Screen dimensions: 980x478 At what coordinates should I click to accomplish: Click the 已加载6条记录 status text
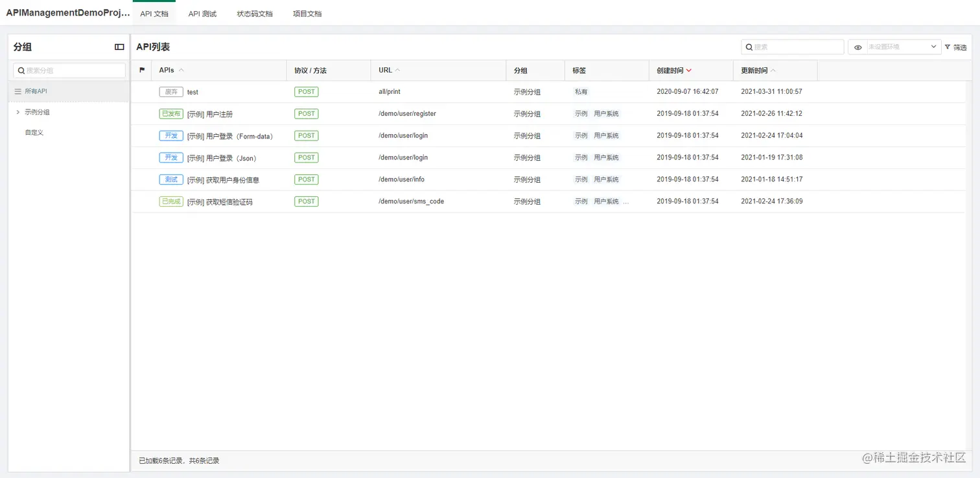(179, 461)
